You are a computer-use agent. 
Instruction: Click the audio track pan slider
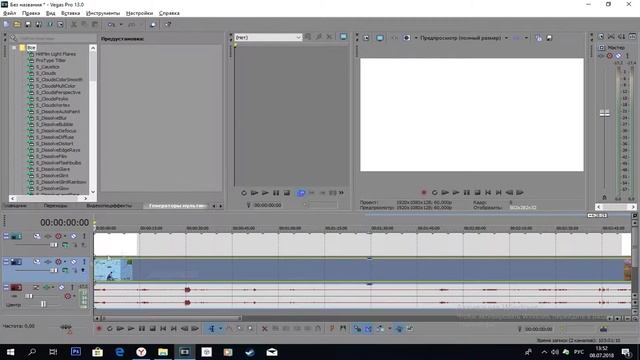tap(44, 304)
